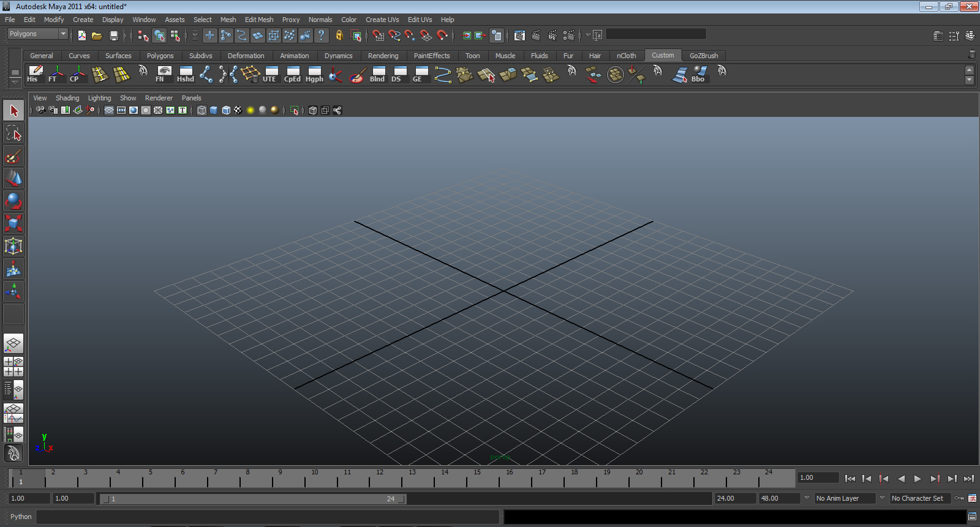Viewport: 980px width, 527px height.
Task: Activate the Paint Selection tool
Action: point(13,156)
